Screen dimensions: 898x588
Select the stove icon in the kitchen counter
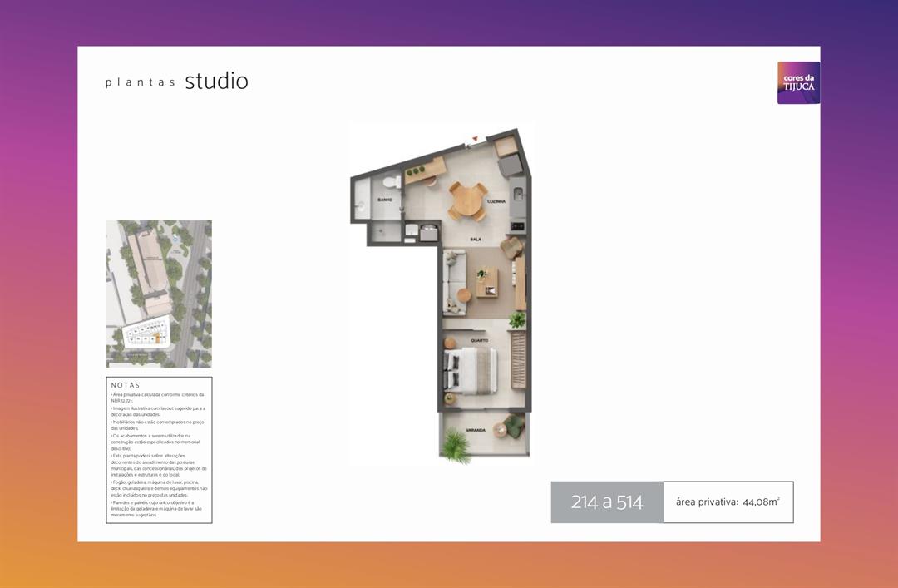coord(517,226)
